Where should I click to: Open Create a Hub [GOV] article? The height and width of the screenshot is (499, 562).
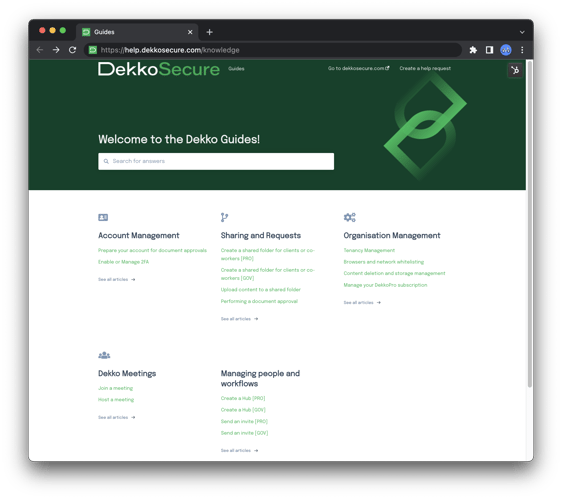243,410
